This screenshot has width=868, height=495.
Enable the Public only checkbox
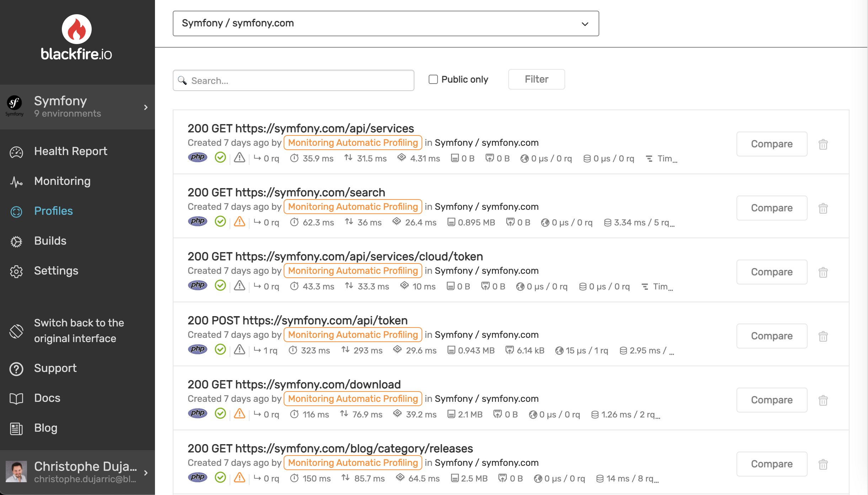pyautogui.click(x=433, y=79)
